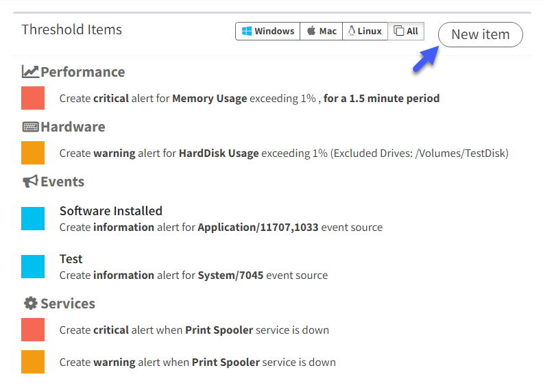Show Linux threshold items
This screenshot has width=543, height=392.
[365, 31]
